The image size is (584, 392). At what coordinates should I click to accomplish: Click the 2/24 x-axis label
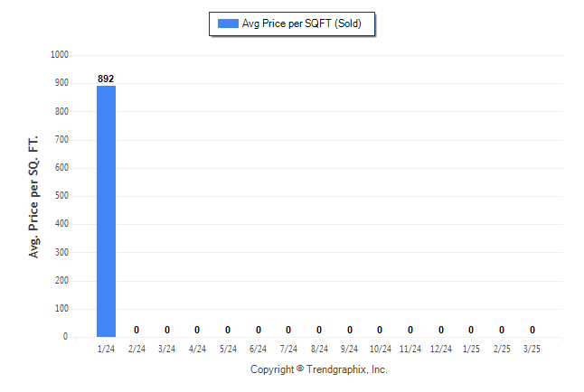click(x=137, y=349)
